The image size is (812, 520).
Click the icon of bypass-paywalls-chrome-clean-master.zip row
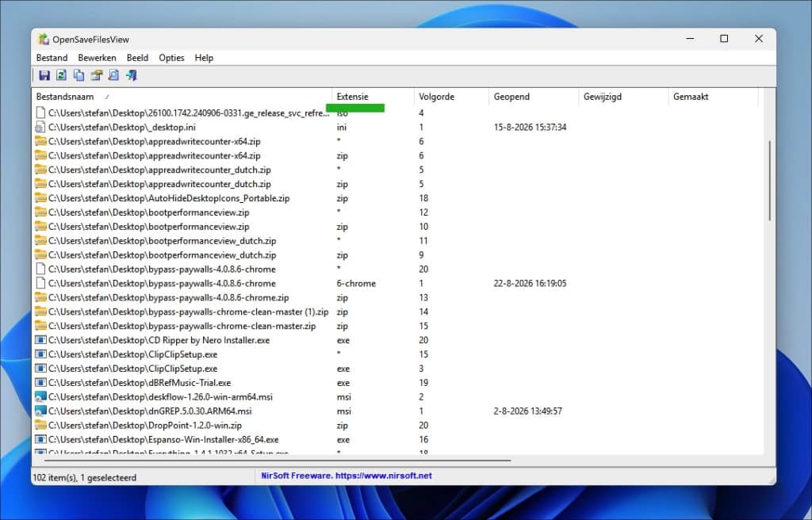click(x=40, y=327)
